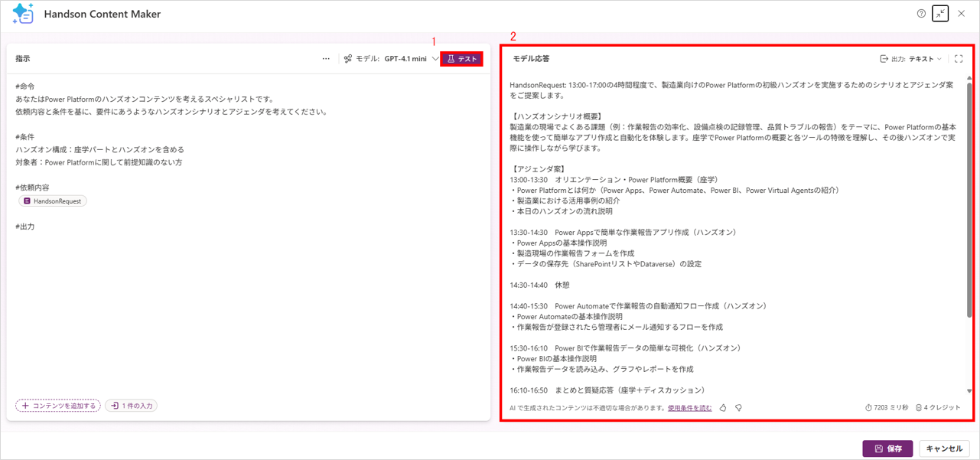Screen dimensions: 980x460
Task: Run the prompt with the テスト button
Action: (461, 59)
